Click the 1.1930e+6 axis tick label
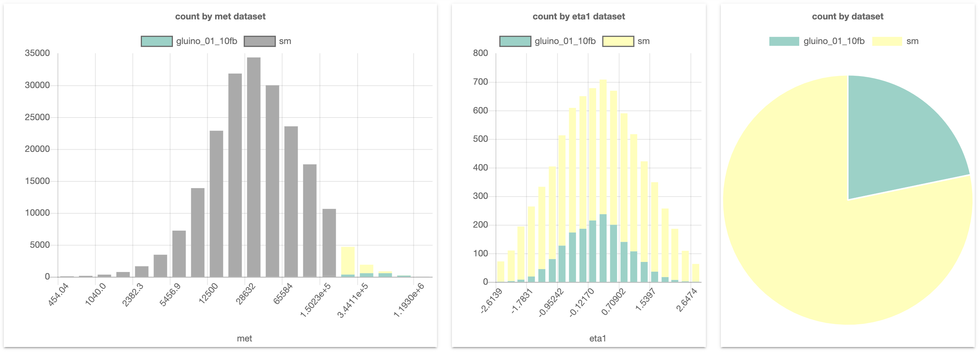Viewport: 980px width, 353px height. click(409, 300)
